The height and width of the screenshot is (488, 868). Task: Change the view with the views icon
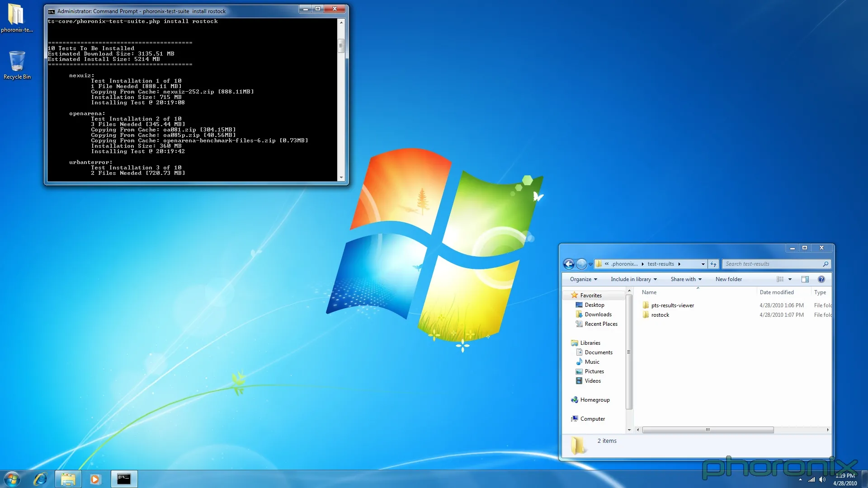780,279
